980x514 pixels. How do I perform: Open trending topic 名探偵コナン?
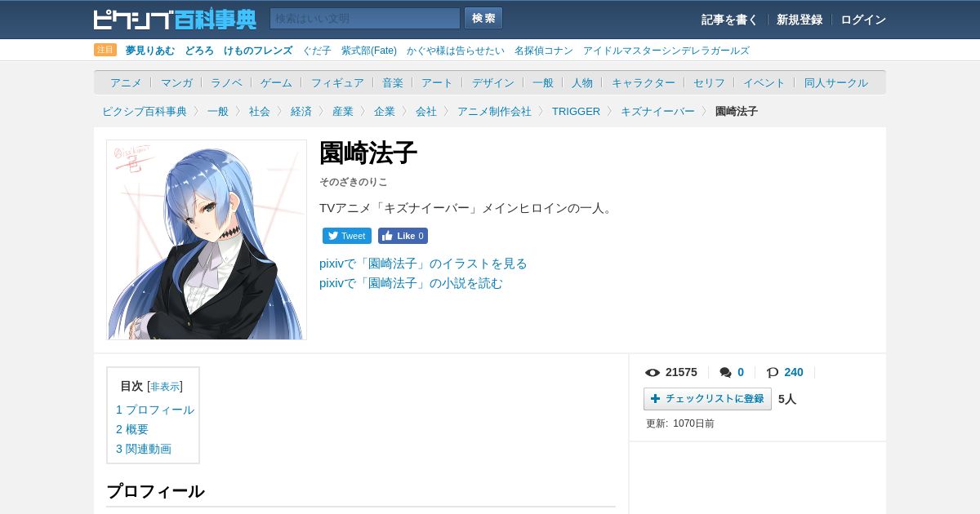click(544, 51)
